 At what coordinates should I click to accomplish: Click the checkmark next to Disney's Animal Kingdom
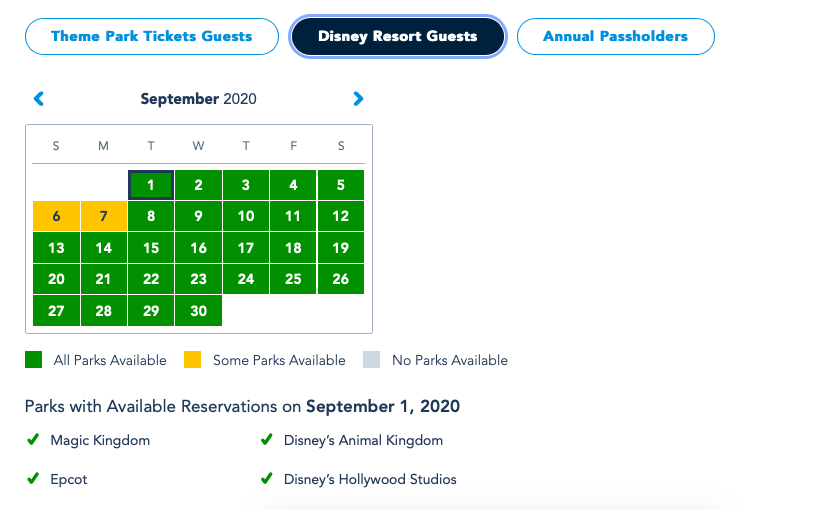click(266, 439)
